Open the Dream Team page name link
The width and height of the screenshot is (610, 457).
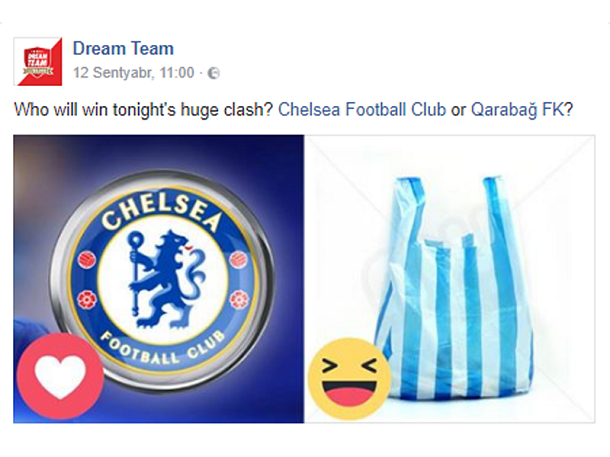point(123,49)
